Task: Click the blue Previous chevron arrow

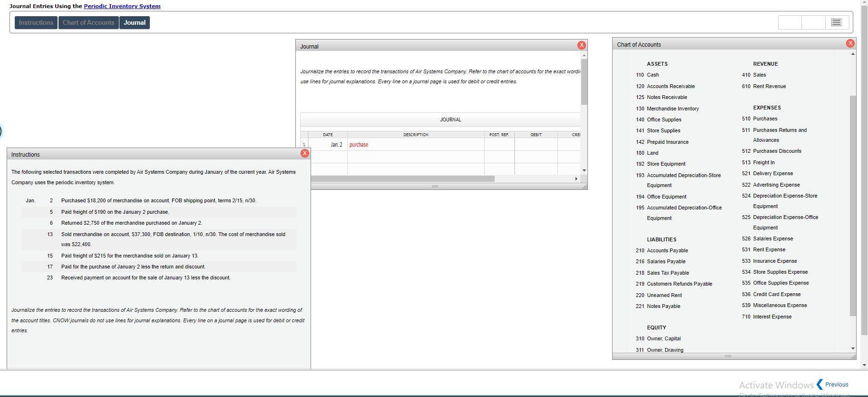Action: (819, 384)
